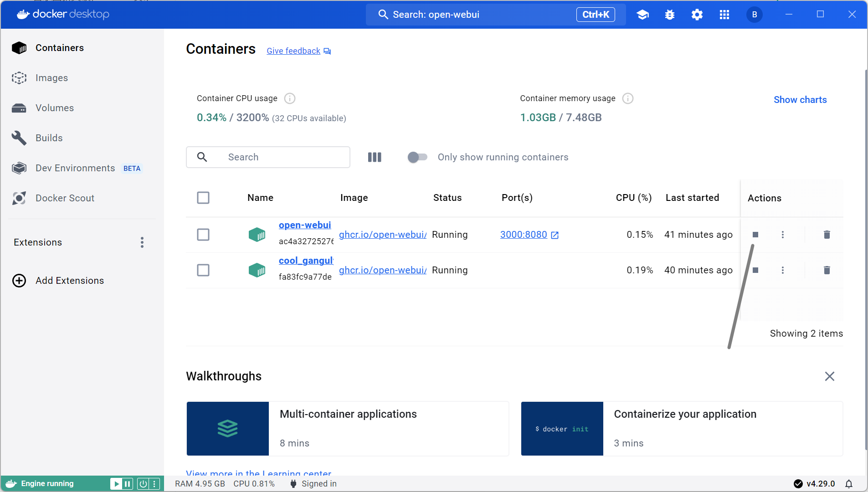Click Add Extensions
Screen dimensions: 868x492
tap(58, 281)
